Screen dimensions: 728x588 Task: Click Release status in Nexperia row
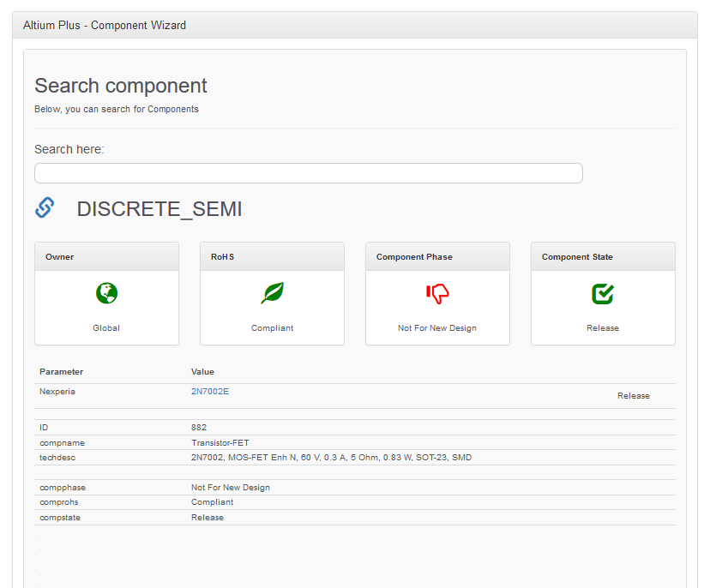click(x=634, y=395)
